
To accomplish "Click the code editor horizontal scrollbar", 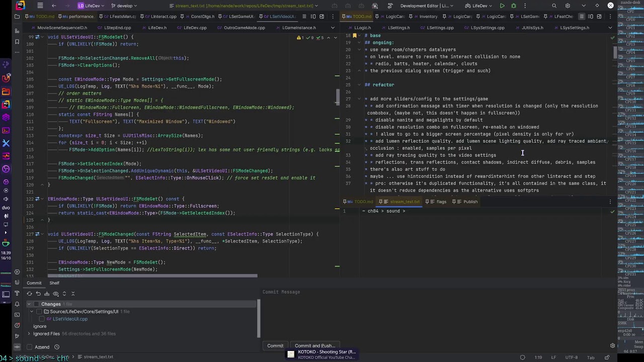I will pos(153,276).
